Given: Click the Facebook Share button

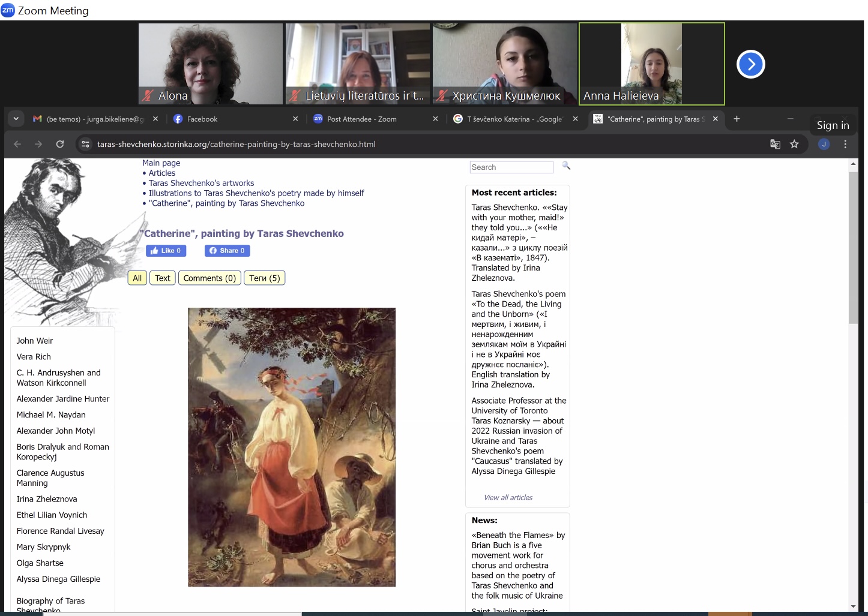Looking at the screenshot, I should coord(228,251).
